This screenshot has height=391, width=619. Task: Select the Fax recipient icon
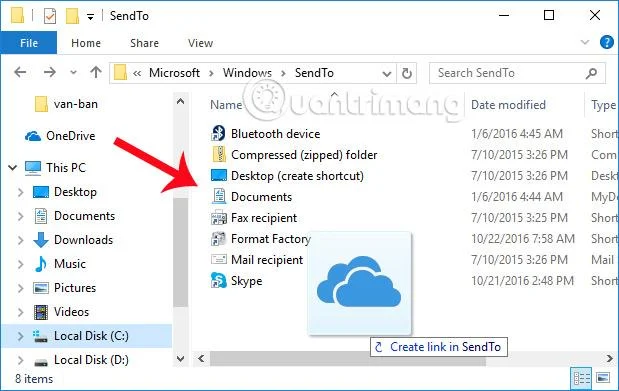click(219, 218)
